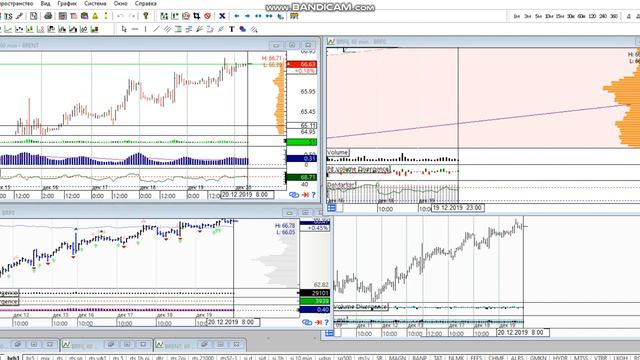Switch to the 240 timeframe

(x=603, y=16)
